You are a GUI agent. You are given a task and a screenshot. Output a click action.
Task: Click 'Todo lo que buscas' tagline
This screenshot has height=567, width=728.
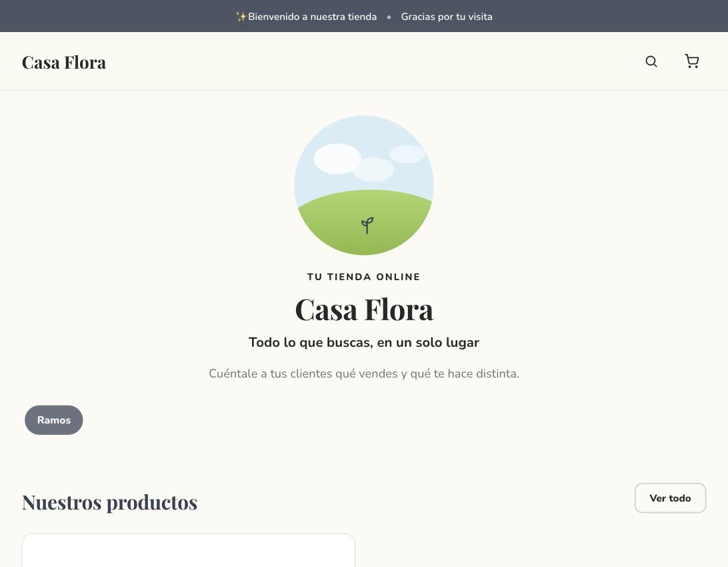click(x=364, y=342)
